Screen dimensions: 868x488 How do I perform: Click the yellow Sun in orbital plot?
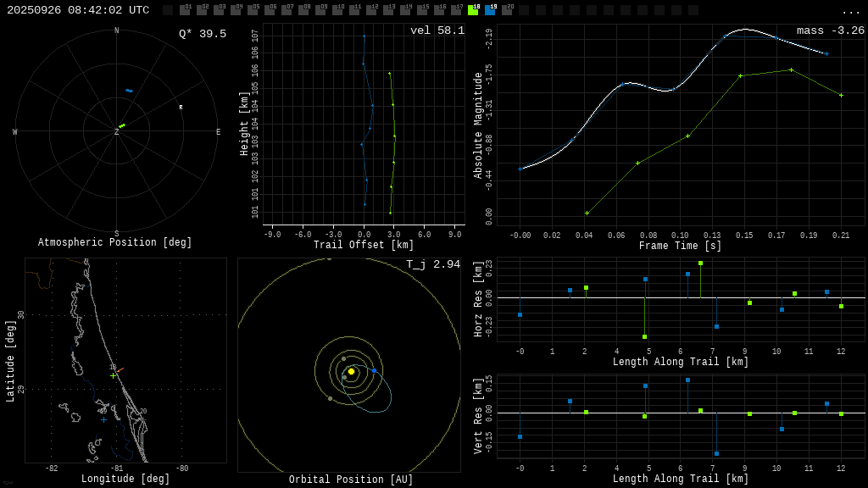click(x=351, y=371)
